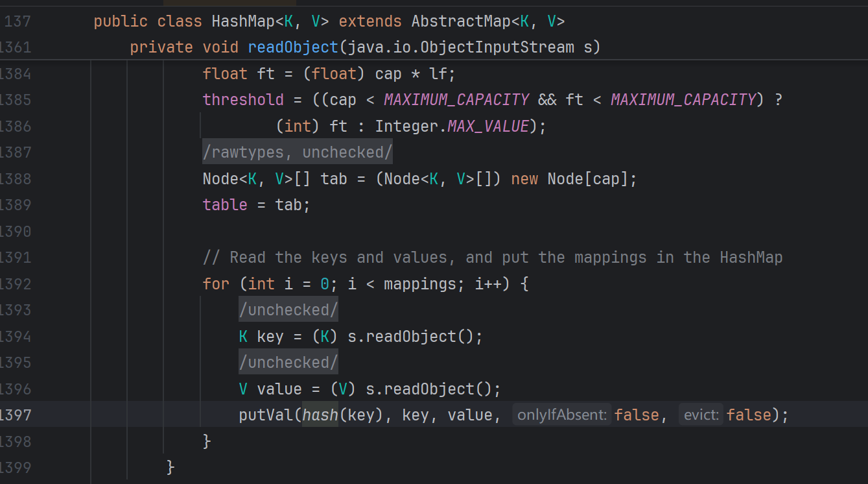Place cursor on the threshold field
Viewport: 868px width, 484px height.
tap(243, 100)
